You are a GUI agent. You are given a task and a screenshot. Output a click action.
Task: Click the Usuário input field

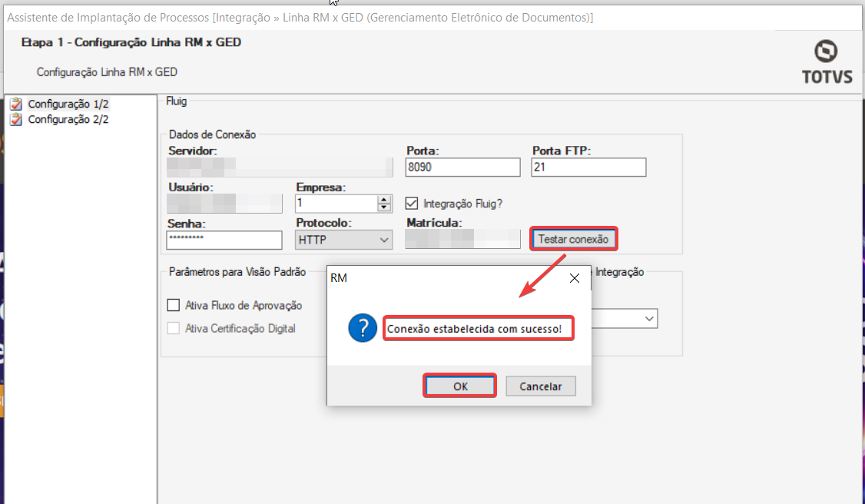tap(224, 204)
